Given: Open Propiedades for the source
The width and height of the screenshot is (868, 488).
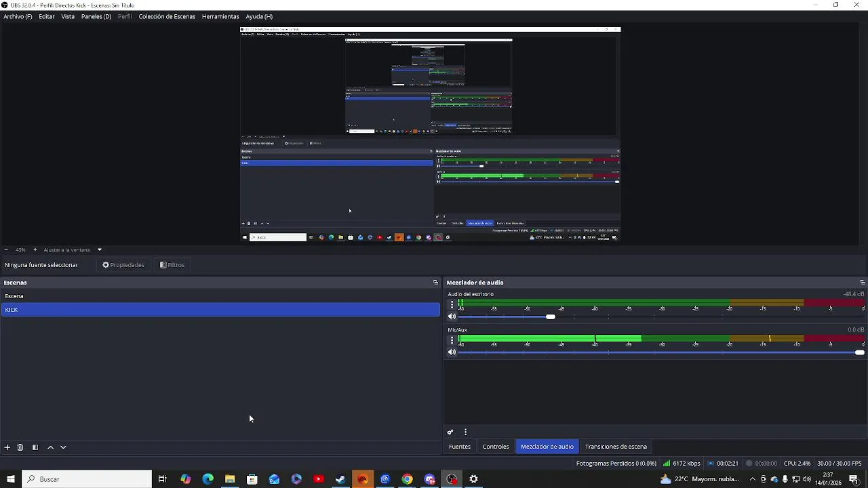Looking at the screenshot, I should point(123,265).
